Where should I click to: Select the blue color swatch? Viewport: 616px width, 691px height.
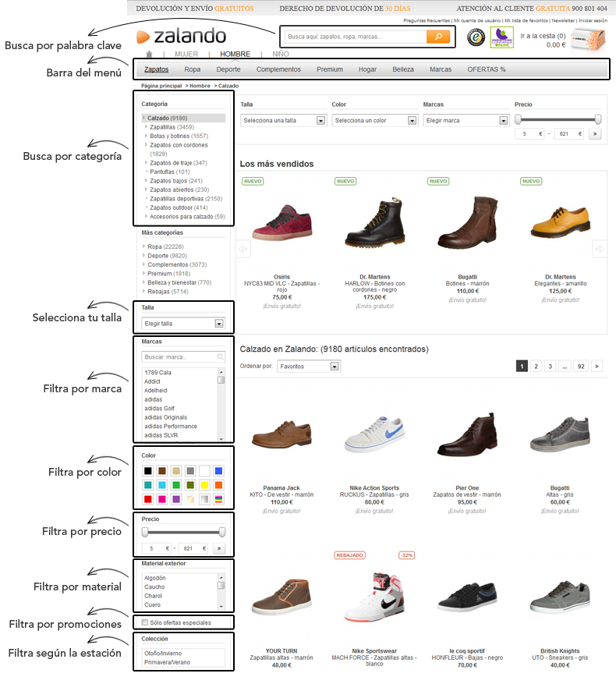218,471
